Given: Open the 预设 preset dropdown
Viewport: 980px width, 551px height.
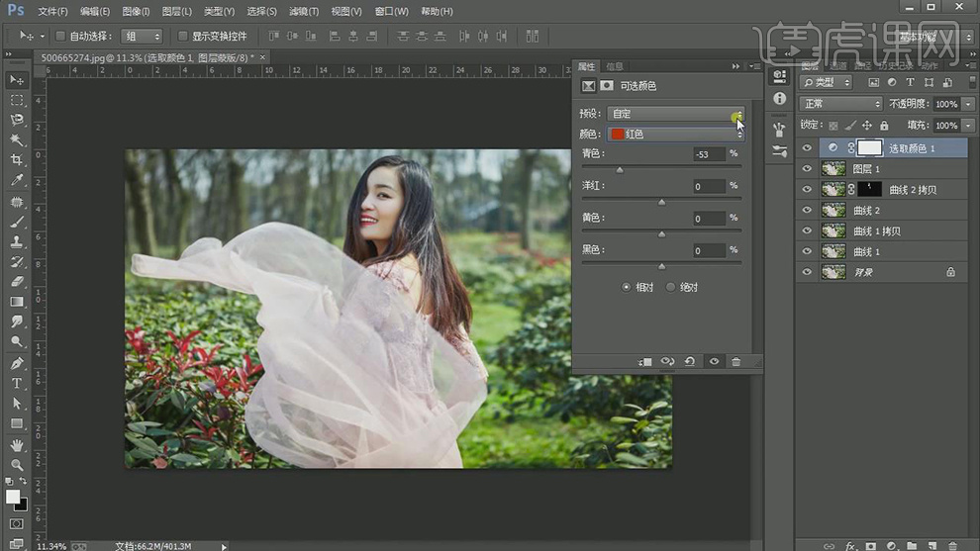Looking at the screenshot, I should click(x=675, y=114).
